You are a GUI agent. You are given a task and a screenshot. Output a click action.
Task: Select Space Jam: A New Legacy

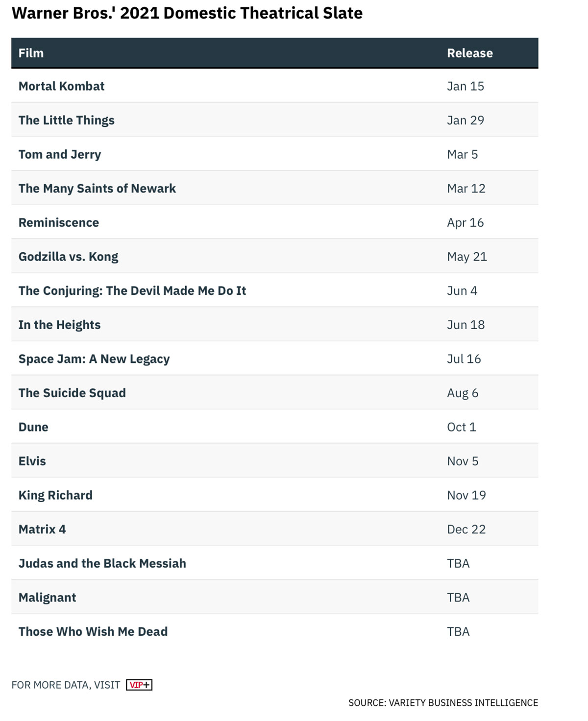(94, 359)
